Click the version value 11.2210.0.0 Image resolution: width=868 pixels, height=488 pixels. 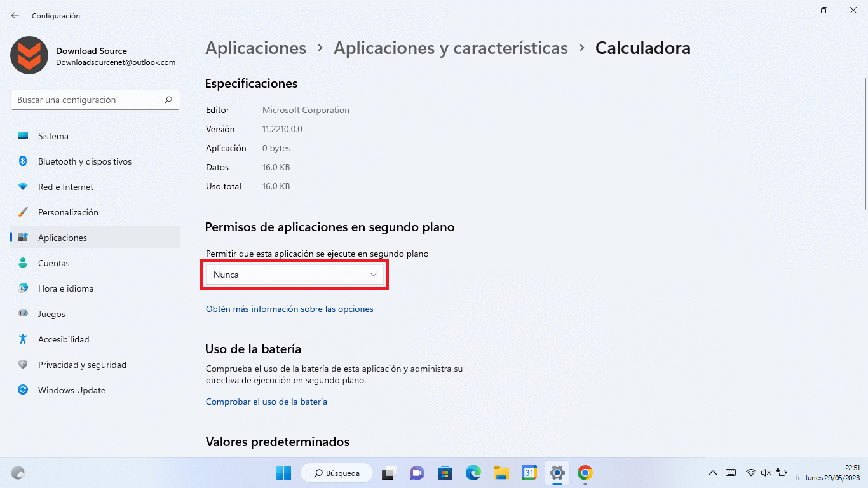click(x=282, y=129)
